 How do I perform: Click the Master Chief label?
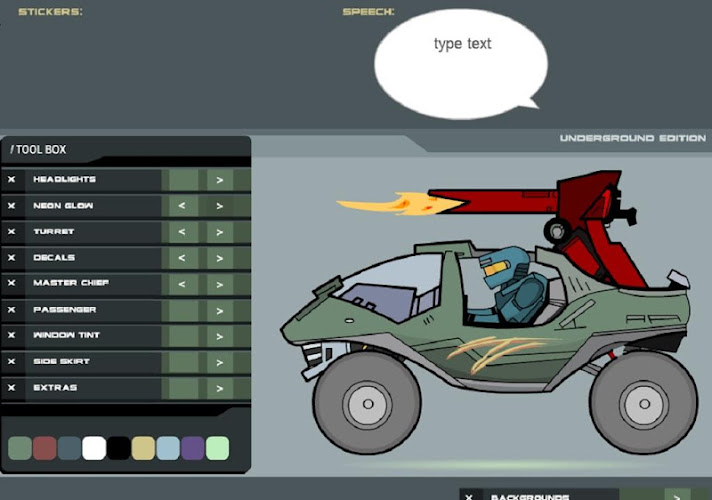(x=71, y=283)
